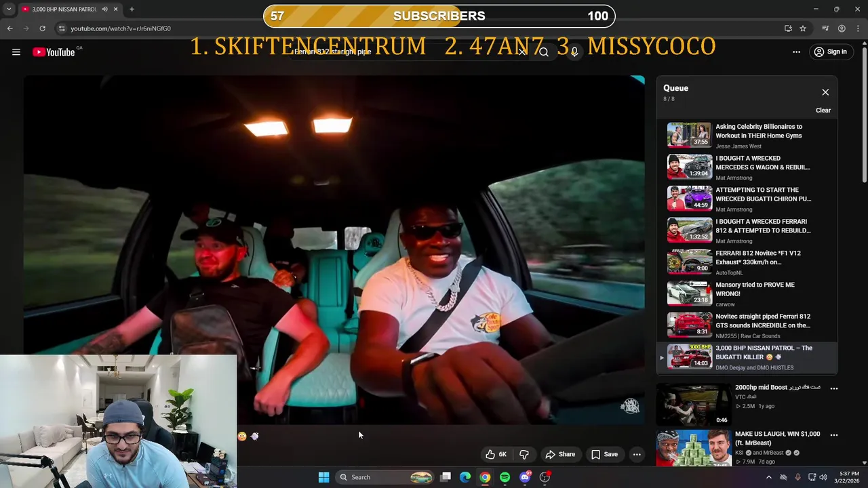
Task: Click the YouTube search magnifier button
Action: click(544, 52)
